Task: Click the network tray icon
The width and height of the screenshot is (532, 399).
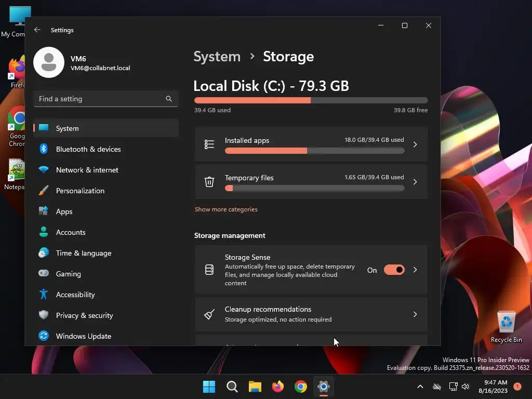Action: click(x=453, y=387)
